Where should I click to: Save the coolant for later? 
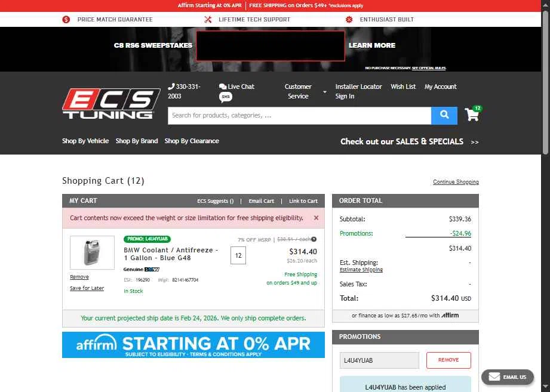click(87, 288)
